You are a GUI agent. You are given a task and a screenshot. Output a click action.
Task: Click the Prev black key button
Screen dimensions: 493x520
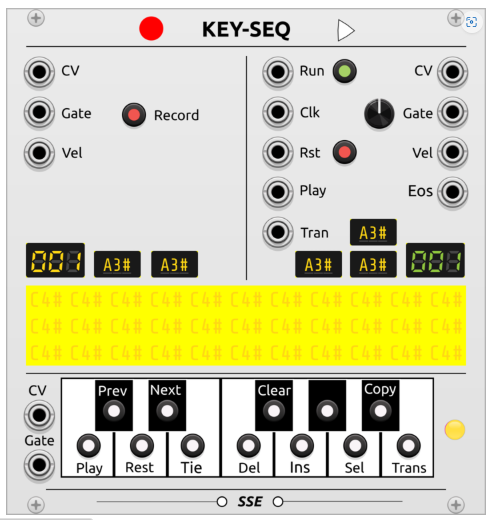click(x=114, y=411)
